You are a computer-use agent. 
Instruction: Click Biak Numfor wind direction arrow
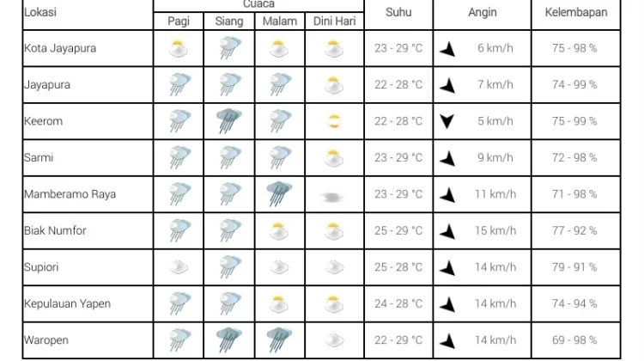[447, 231]
